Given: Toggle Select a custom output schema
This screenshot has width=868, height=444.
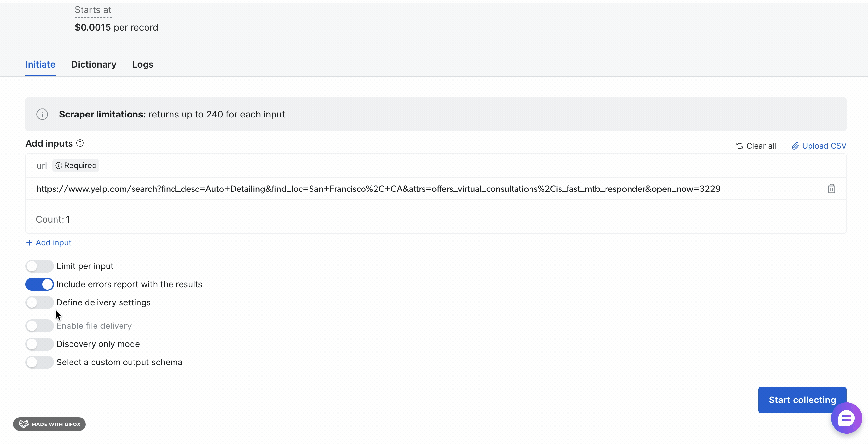Looking at the screenshot, I should (x=39, y=362).
